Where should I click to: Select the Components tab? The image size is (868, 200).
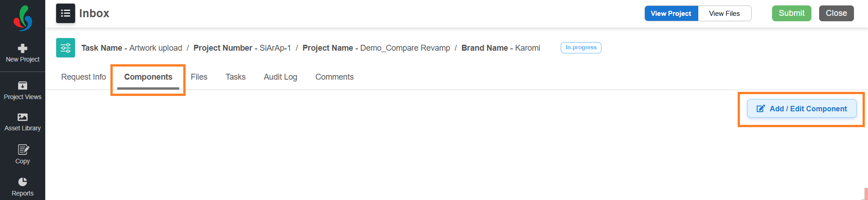point(148,77)
